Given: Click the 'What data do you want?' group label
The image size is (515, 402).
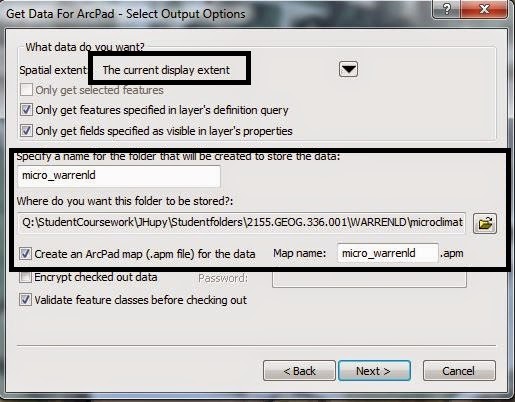Looking at the screenshot, I should [x=85, y=47].
